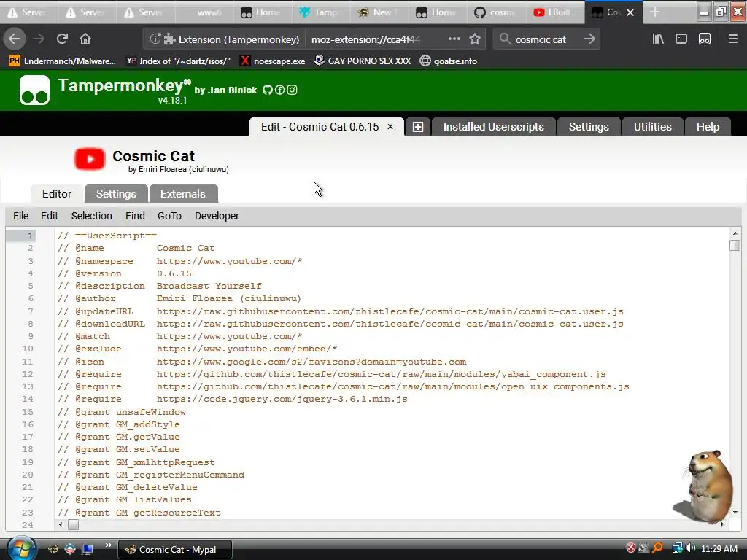This screenshot has height=560, width=747.
Task: Open the Facebook icon in header
Action: coord(279,90)
